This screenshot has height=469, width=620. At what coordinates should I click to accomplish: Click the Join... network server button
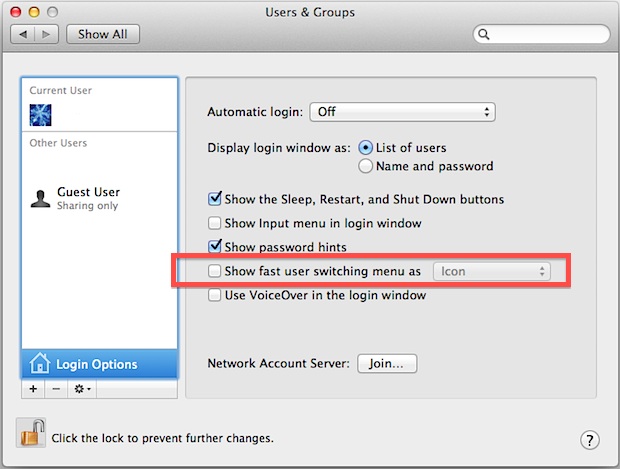[x=387, y=363]
